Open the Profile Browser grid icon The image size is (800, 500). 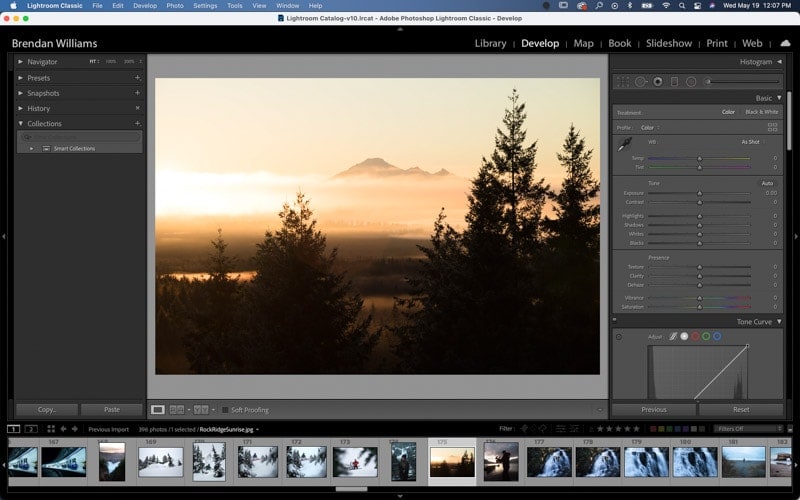pos(772,127)
